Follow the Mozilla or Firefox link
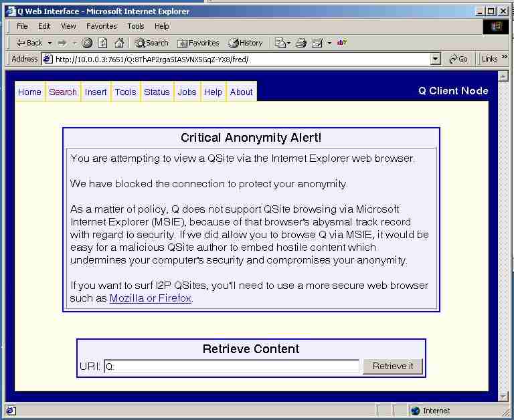The height and width of the screenshot is (420, 514). tap(150, 298)
